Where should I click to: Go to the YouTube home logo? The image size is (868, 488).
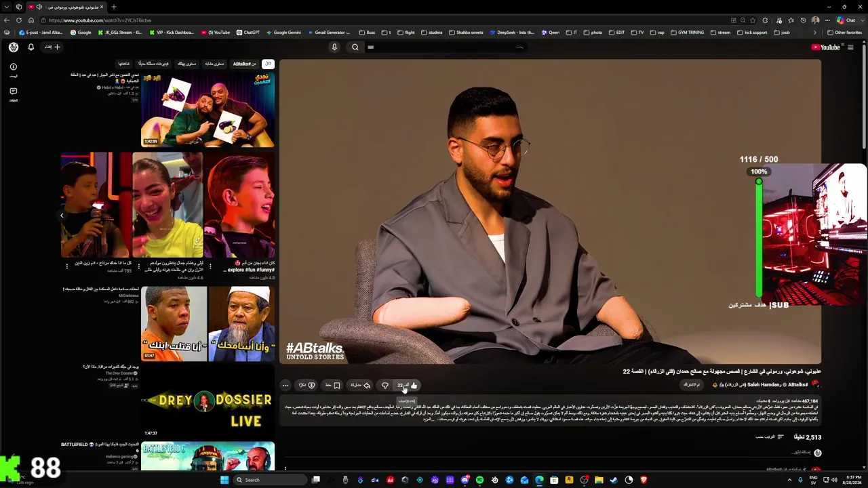pos(825,47)
